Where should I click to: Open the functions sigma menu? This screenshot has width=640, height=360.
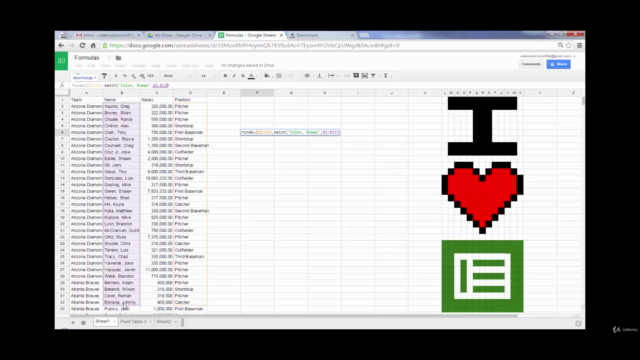pyautogui.click(x=386, y=76)
